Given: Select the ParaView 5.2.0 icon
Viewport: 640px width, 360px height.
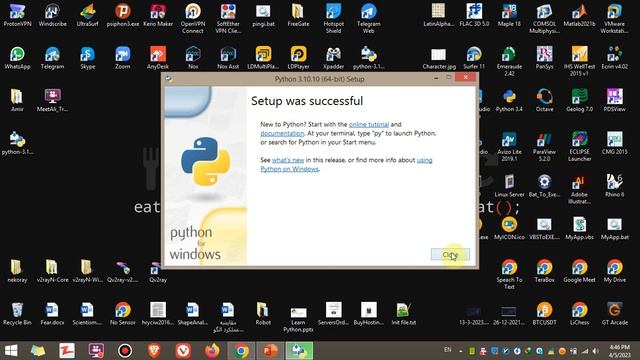Looking at the screenshot, I should (544, 147).
